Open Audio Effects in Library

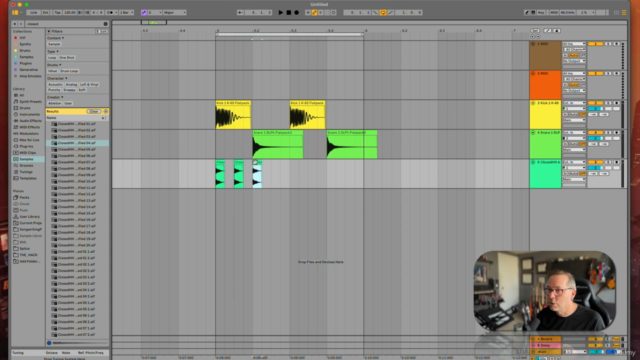click(x=31, y=121)
